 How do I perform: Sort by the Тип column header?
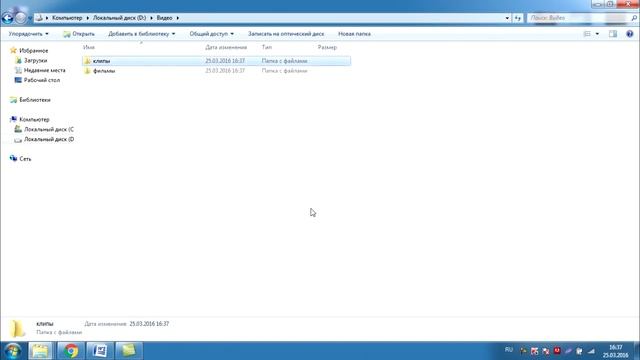pos(267,47)
